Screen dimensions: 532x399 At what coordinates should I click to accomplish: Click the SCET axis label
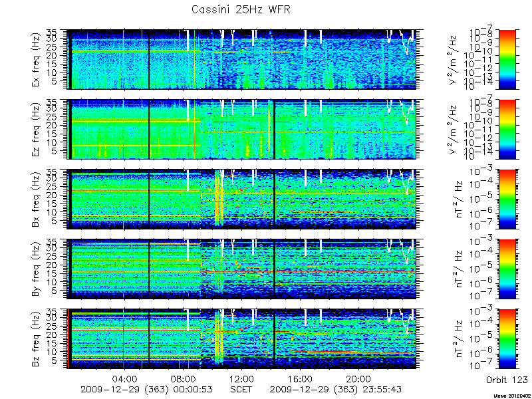click(241, 389)
